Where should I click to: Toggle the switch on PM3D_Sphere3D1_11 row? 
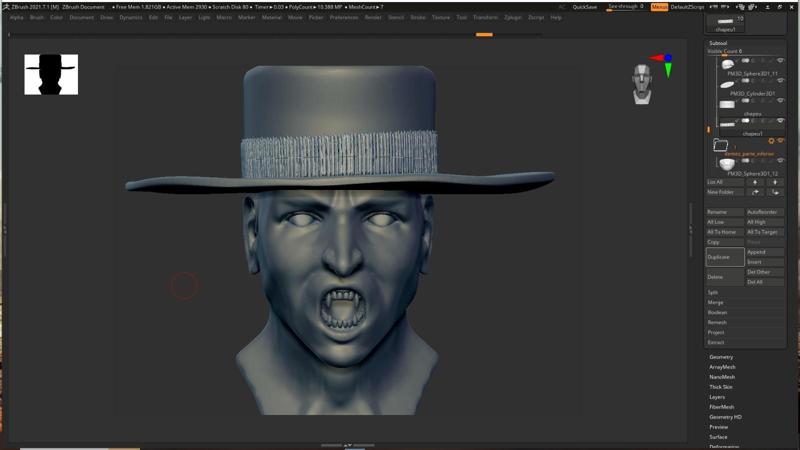tap(745, 61)
